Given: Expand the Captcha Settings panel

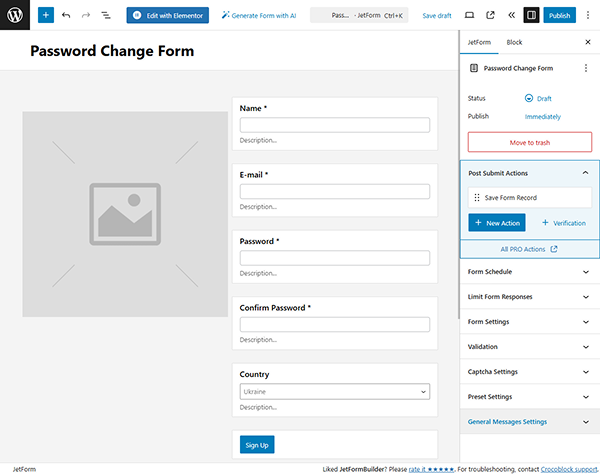Looking at the screenshot, I should pyautogui.click(x=530, y=372).
